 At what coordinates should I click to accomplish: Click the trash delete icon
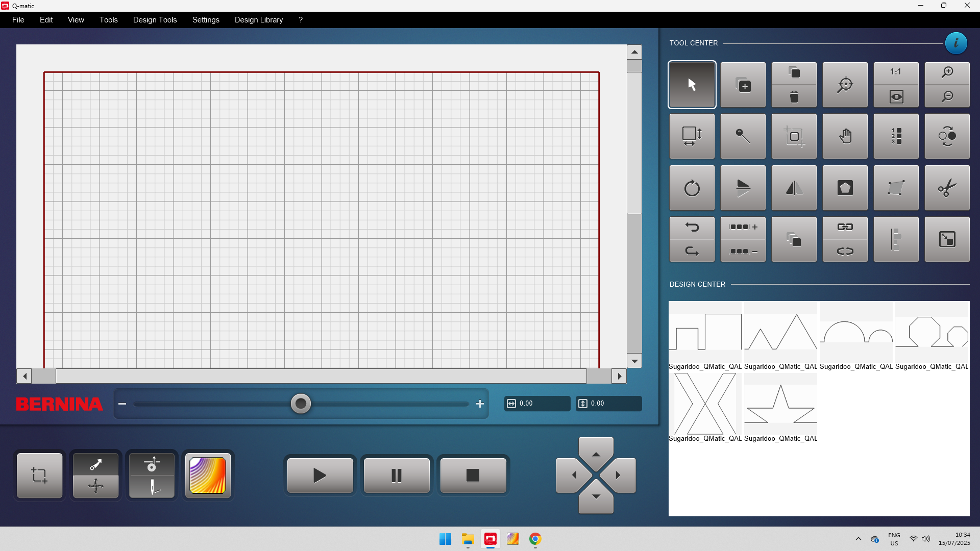[794, 97]
